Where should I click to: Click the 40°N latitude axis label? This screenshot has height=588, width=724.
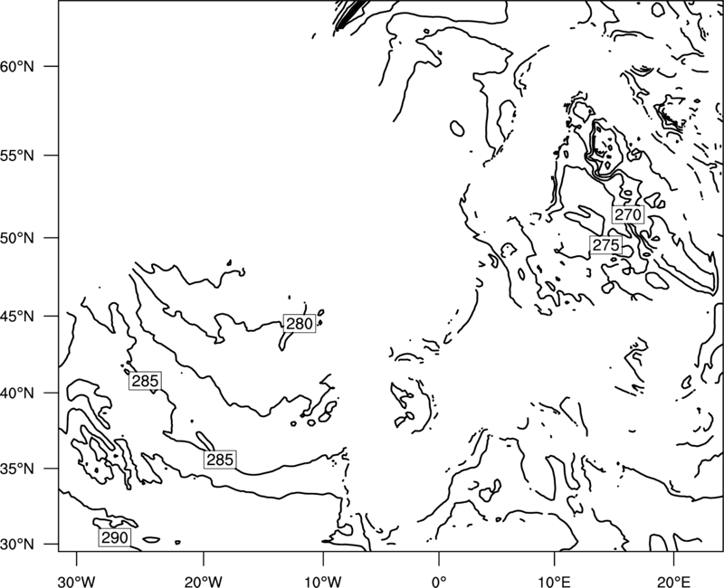17,393
